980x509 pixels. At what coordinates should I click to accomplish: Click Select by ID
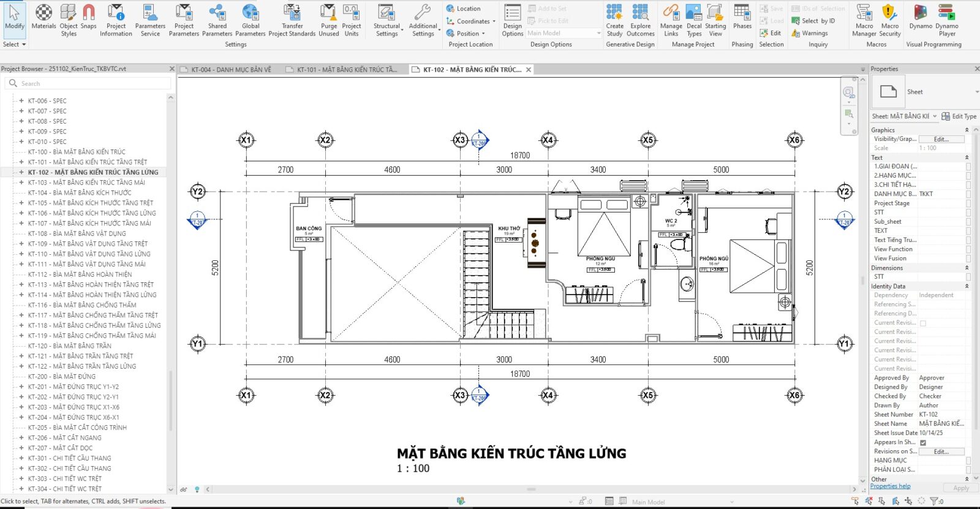pos(813,21)
